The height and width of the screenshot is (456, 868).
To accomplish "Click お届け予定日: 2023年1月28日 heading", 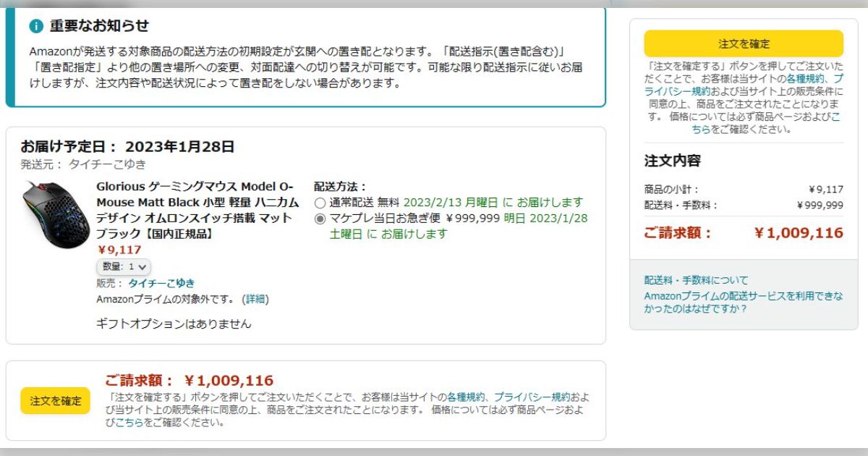I will 127,147.
